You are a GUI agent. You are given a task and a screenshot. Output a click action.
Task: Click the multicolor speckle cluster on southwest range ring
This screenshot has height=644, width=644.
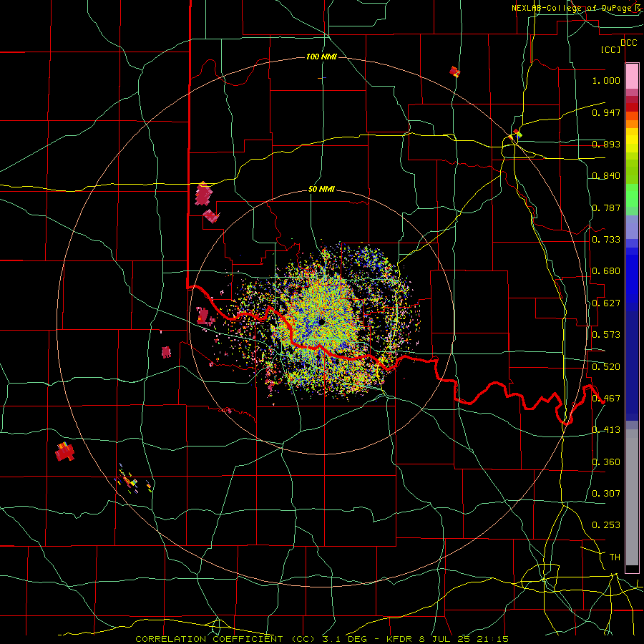click(132, 479)
